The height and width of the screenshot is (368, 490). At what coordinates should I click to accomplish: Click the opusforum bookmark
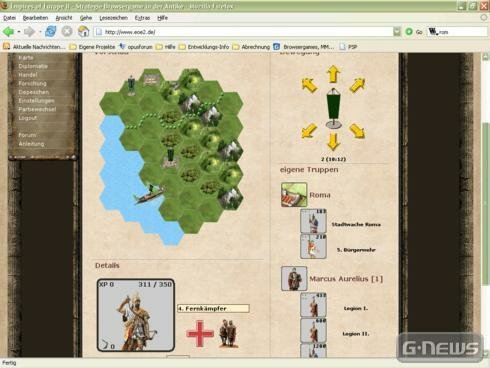[135, 47]
